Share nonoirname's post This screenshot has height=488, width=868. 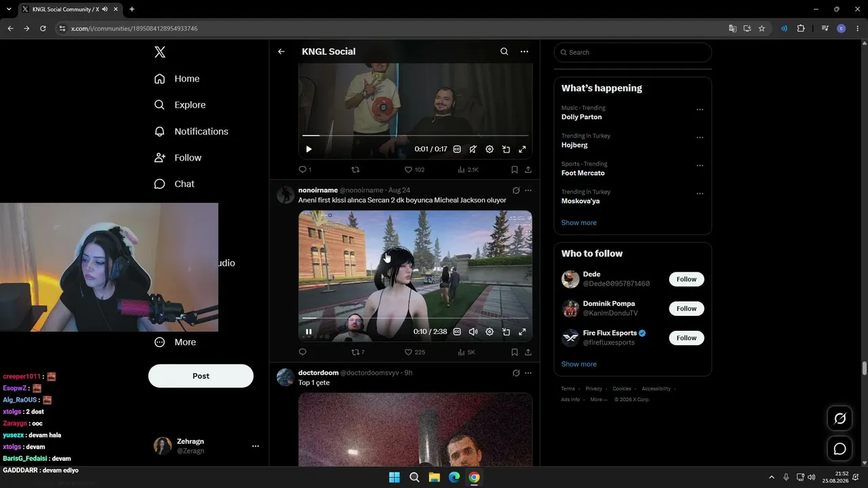(x=528, y=352)
